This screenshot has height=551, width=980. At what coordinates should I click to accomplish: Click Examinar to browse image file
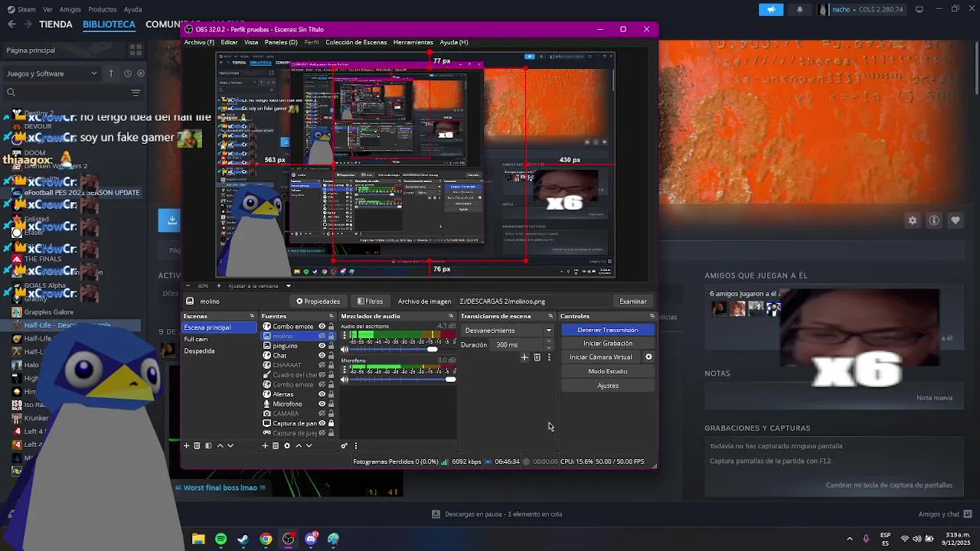tap(633, 302)
